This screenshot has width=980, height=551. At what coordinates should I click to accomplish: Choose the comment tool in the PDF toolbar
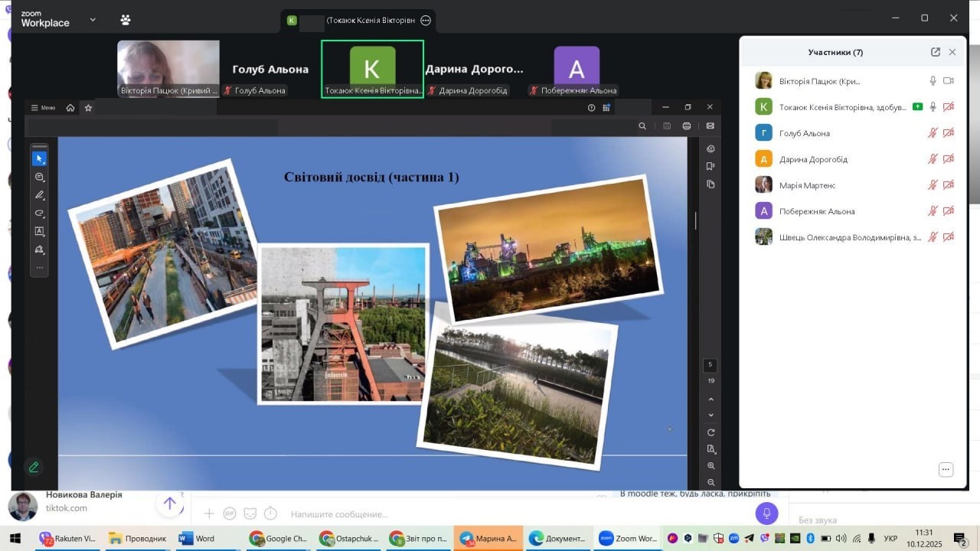40,177
